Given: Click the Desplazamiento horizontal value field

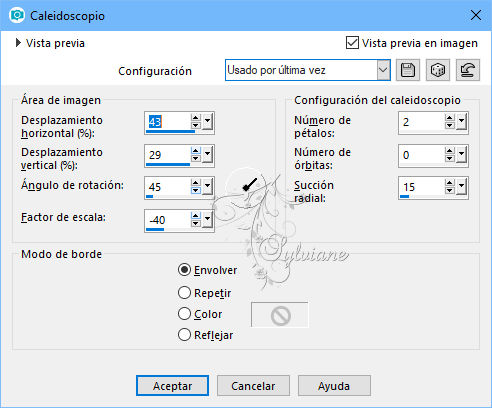Looking at the screenshot, I should (168, 122).
